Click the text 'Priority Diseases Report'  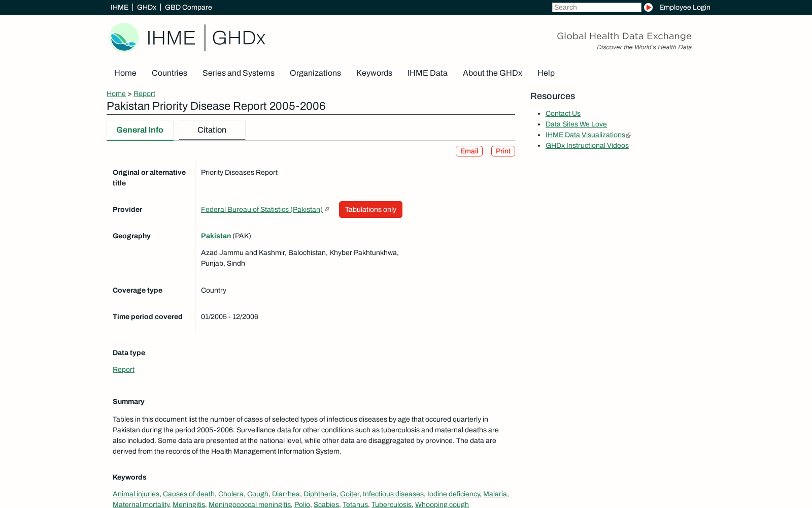(x=239, y=172)
